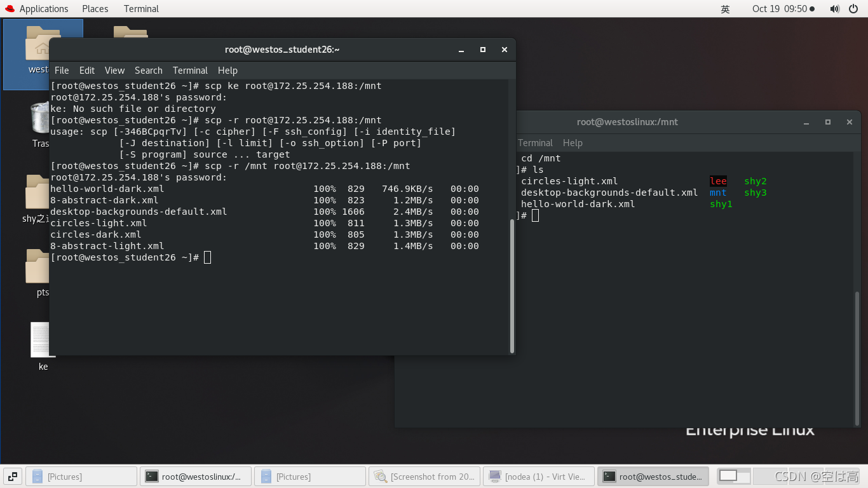Screen dimensions: 868x488
Task: Close the student26 terminal window
Action: point(505,50)
